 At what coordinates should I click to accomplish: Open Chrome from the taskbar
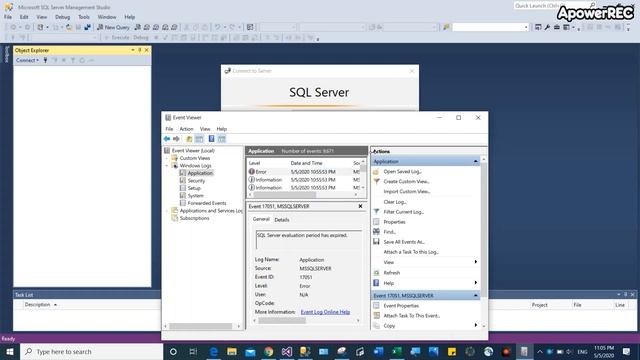269,351
